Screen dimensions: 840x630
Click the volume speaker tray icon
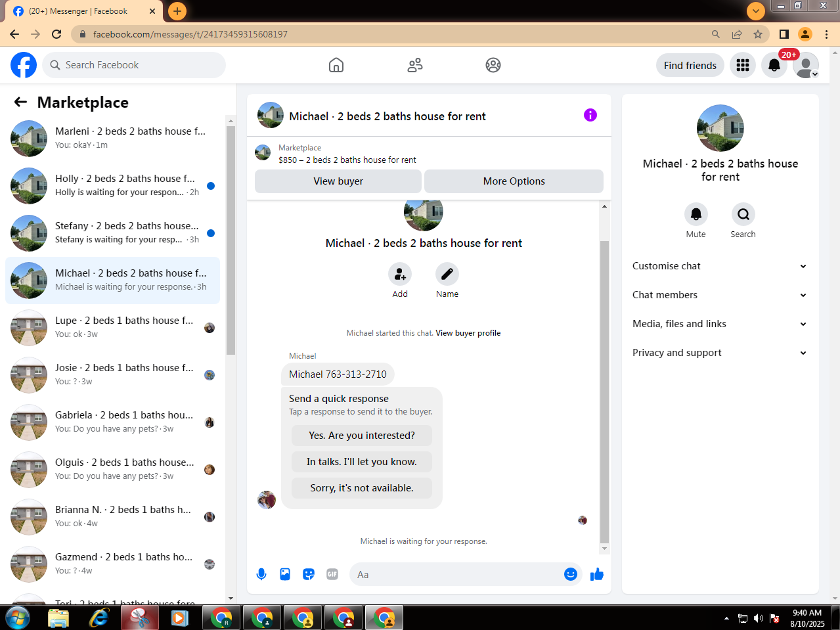759,618
